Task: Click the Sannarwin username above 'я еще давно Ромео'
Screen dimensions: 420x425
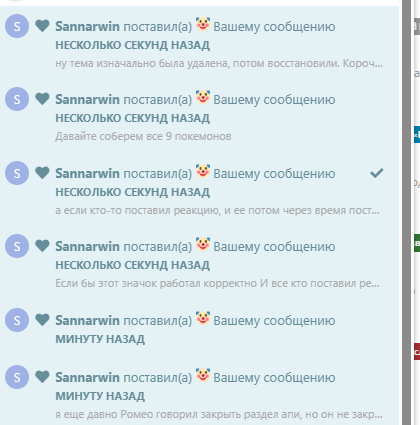Action: 87,377
